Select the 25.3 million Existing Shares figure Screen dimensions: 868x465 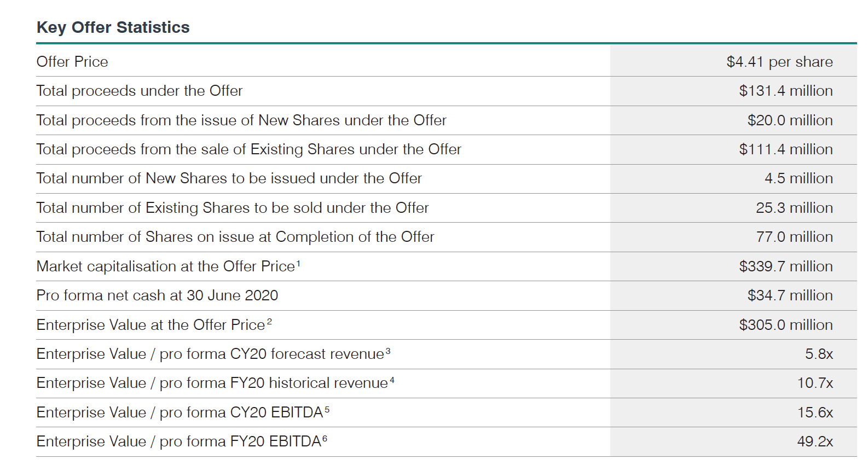(794, 208)
